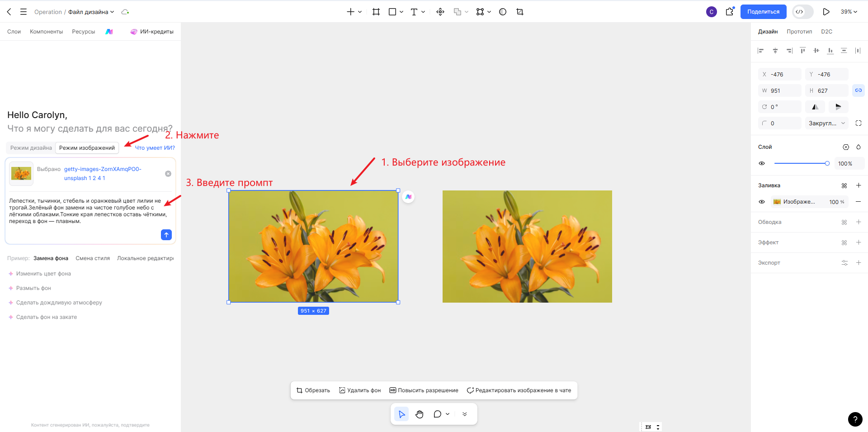Select the Rectangle shape tool
This screenshot has height=432, width=868.
(x=392, y=12)
